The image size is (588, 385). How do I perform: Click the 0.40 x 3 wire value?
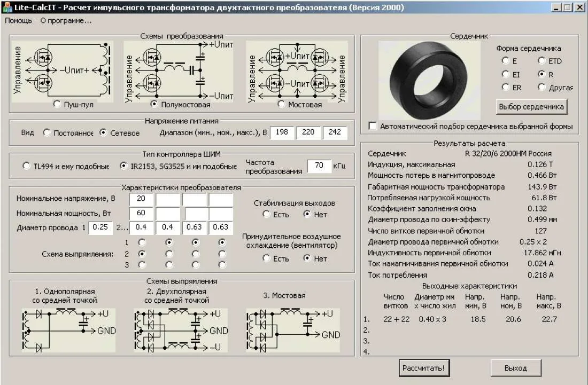coord(432,319)
